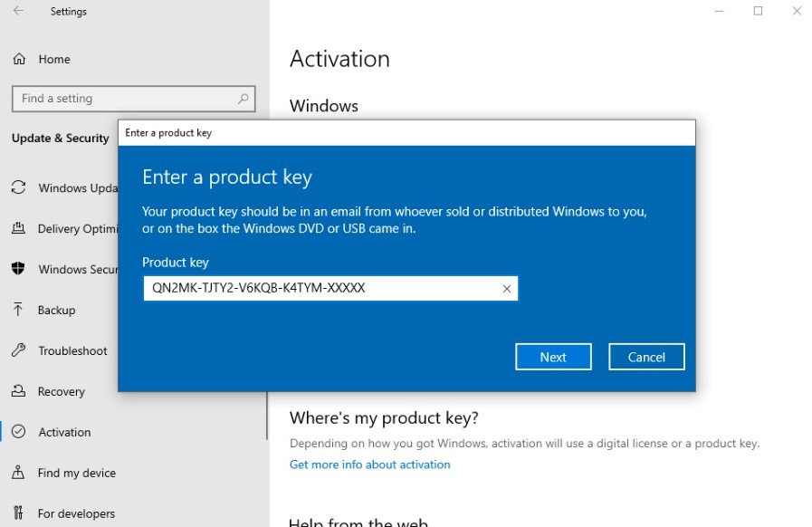Image resolution: width=812 pixels, height=527 pixels.
Task: Minimize the Settings window
Action: pyautogui.click(x=719, y=11)
